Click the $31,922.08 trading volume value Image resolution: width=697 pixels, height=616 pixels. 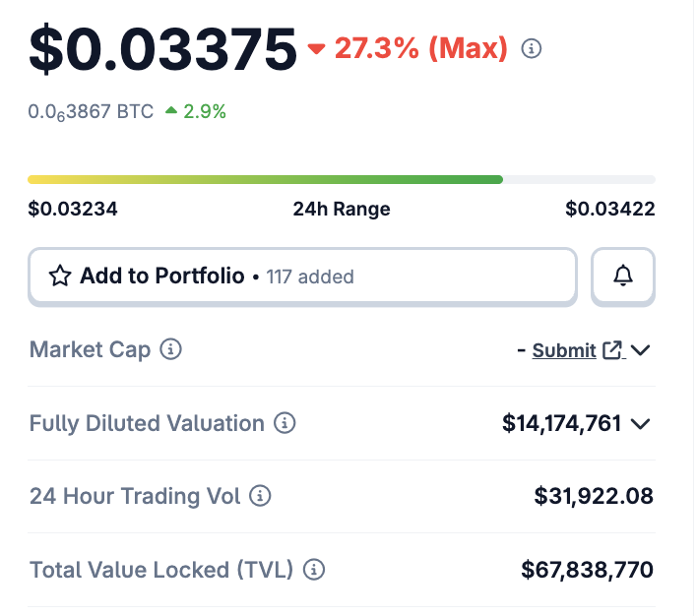point(594,496)
